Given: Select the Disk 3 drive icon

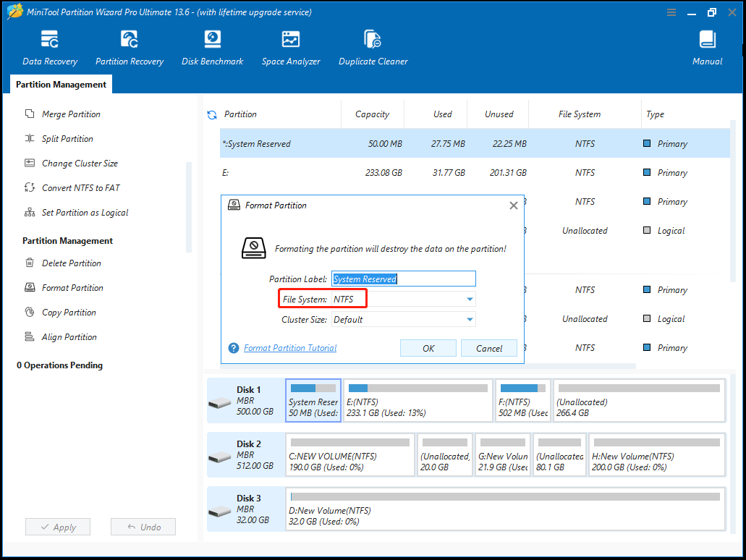Looking at the screenshot, I should [220, 512].
